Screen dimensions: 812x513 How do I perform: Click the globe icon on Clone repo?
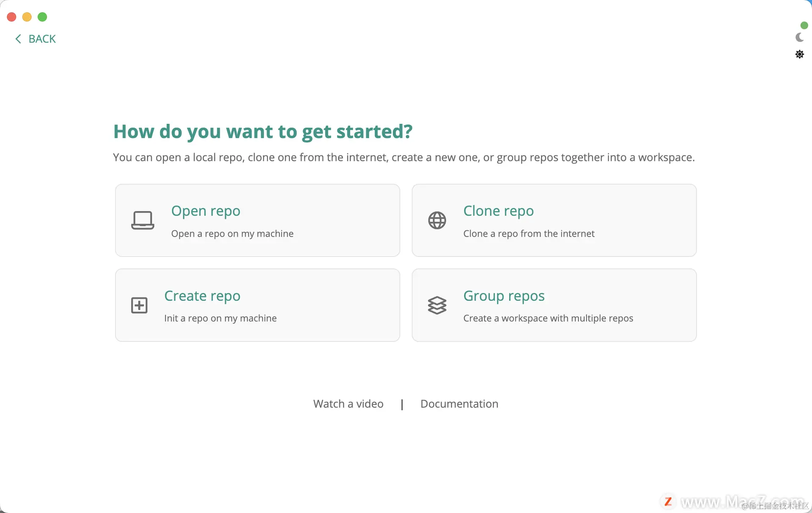(437, 220)
